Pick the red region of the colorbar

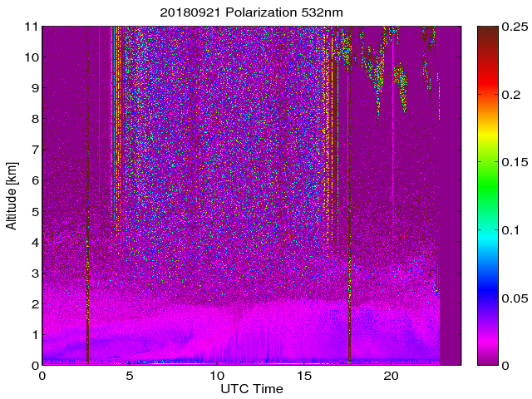click(487, 91)
